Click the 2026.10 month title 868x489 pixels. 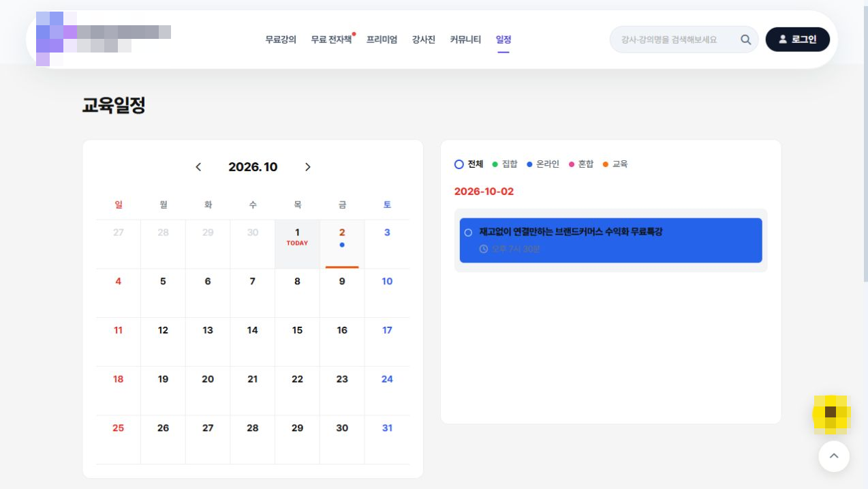point(253,167)
